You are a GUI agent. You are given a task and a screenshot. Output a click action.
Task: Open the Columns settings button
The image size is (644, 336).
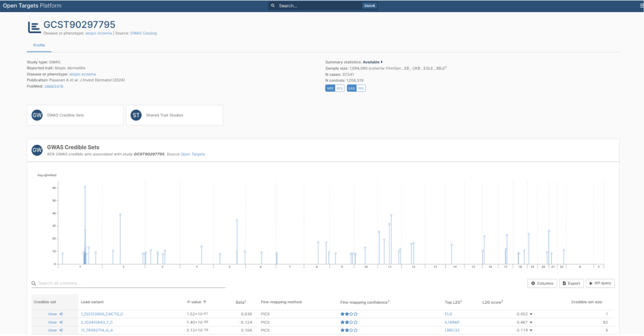pos(542,283)
